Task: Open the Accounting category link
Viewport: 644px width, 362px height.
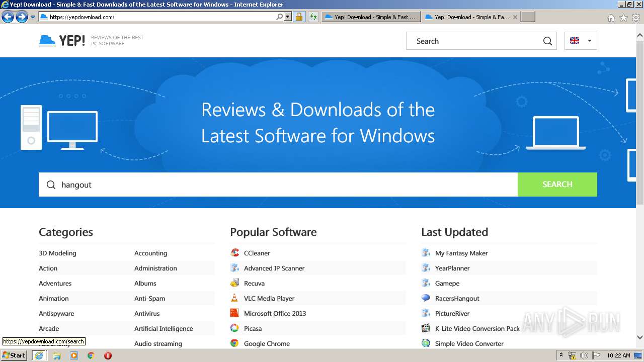Action: pos(150,253)
